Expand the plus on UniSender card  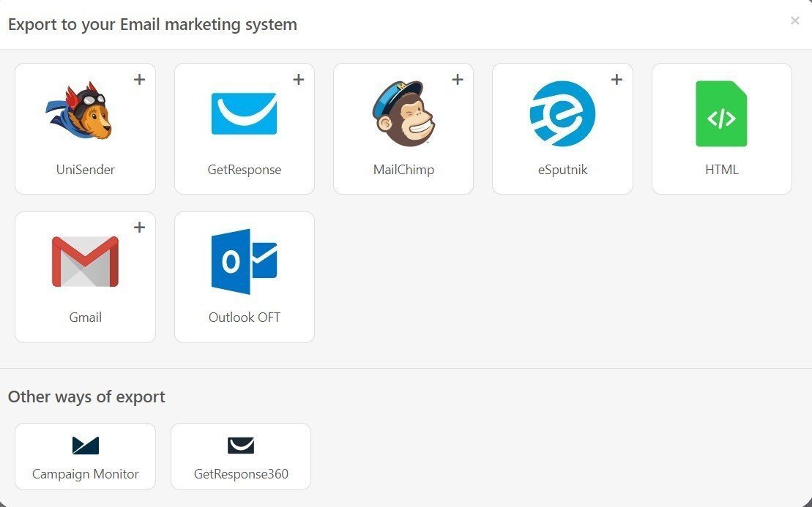coord(140,80)
